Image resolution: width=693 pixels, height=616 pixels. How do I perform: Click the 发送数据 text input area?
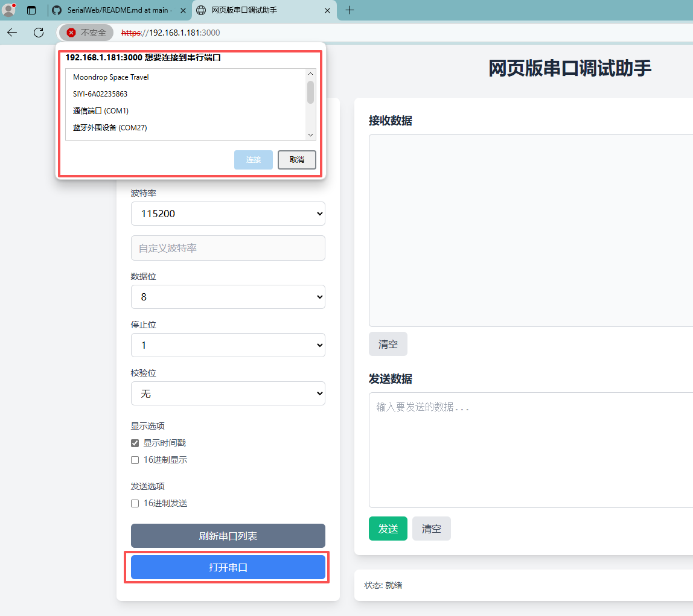point(531,450)
